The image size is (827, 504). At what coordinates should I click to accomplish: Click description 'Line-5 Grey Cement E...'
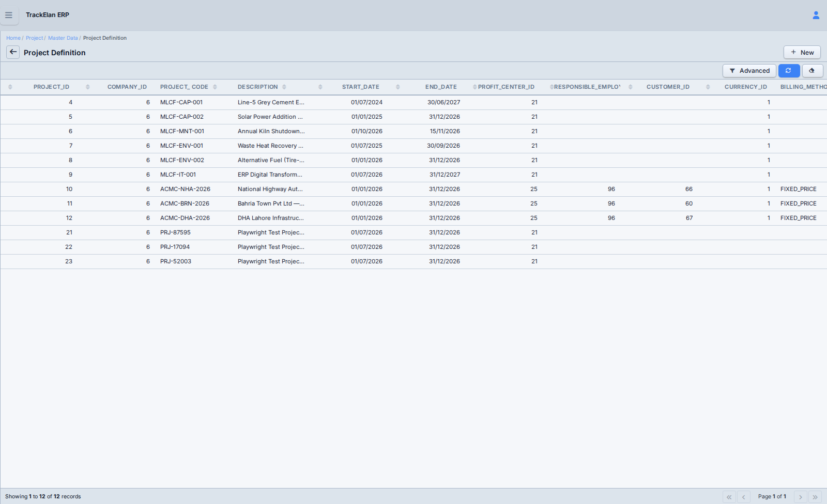point(271,102)
